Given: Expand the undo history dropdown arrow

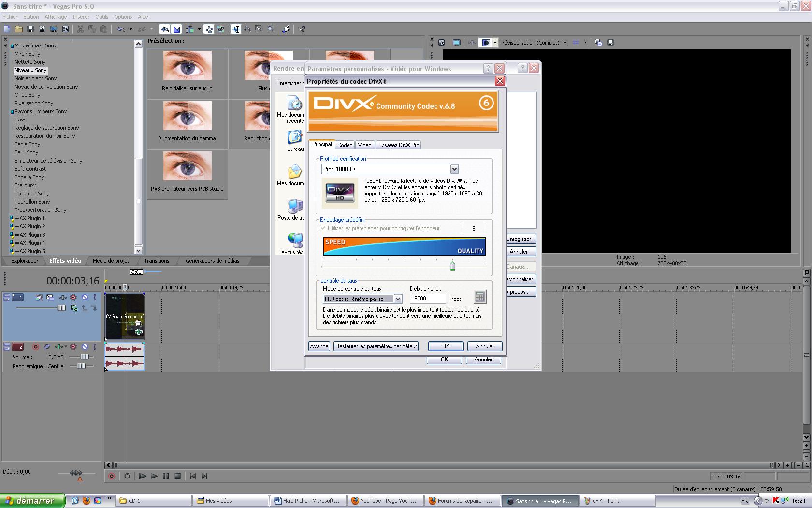Looking at the screenshot, I should click(x=130, y=29).
